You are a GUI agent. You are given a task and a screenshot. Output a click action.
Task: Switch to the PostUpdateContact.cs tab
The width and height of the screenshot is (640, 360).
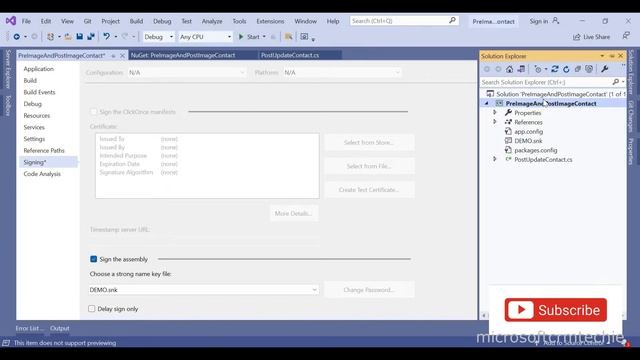[x=290, y=55]
